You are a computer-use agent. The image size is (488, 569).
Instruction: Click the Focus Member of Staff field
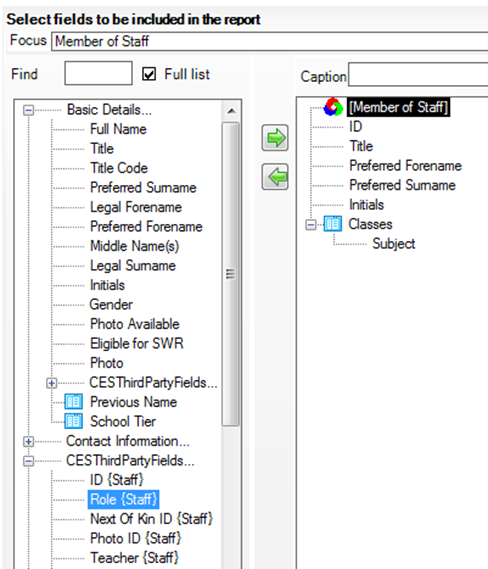pos(270,41)
